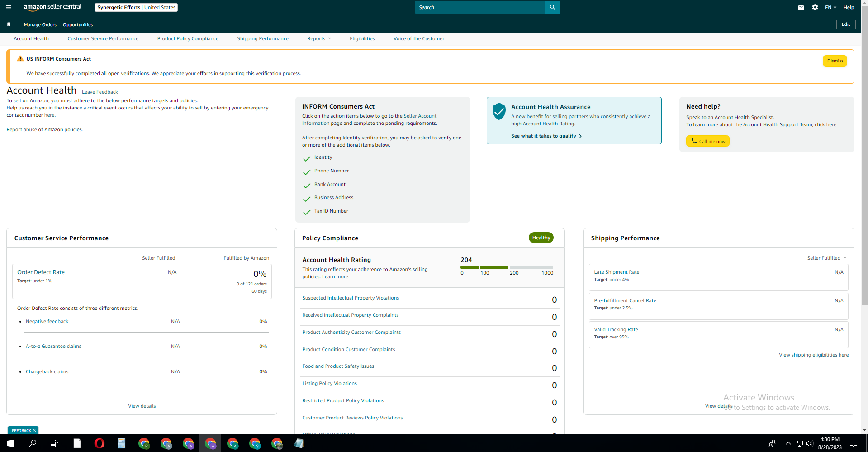The width and height of the screenshot is (868, 452).
Task: Click Learn more under Account Health Rating
Action: click(x=335, y=276)
